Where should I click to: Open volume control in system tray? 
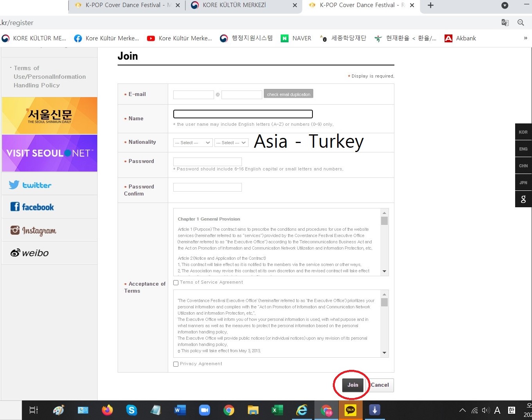(486, 411)
